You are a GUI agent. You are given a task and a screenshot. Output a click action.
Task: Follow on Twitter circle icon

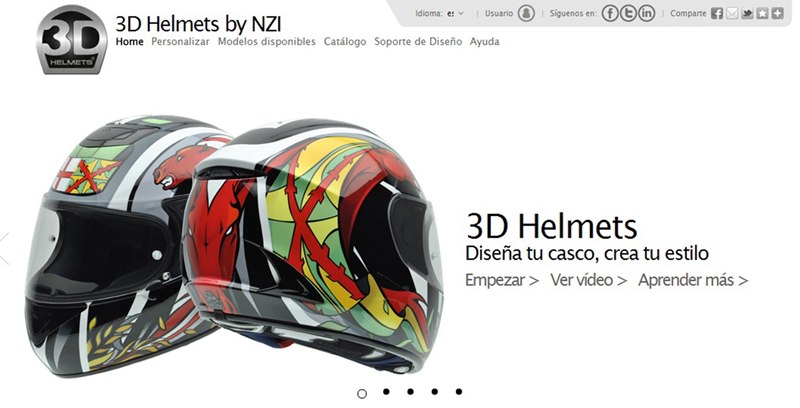pos(628,13)
